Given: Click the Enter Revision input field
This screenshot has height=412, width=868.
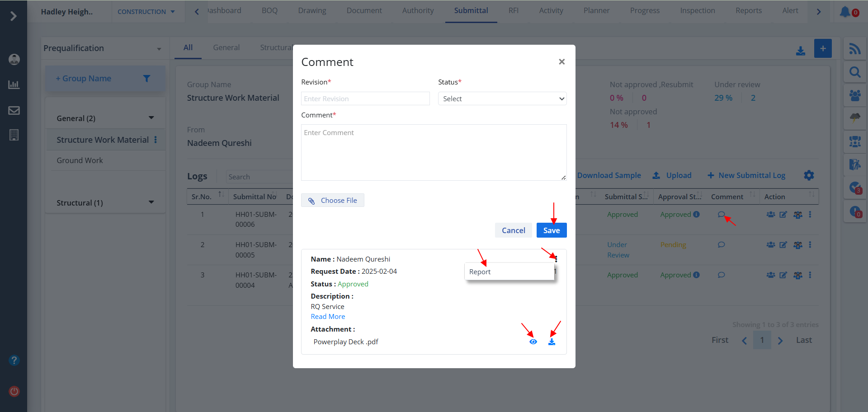Looking at the screenshot, I should 365,98.
